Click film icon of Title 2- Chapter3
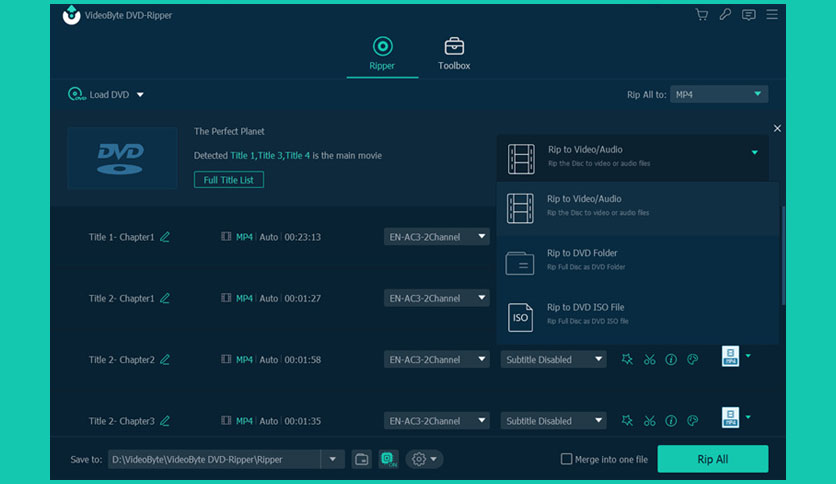Screen dimensions: 836x484 (226, 420)
